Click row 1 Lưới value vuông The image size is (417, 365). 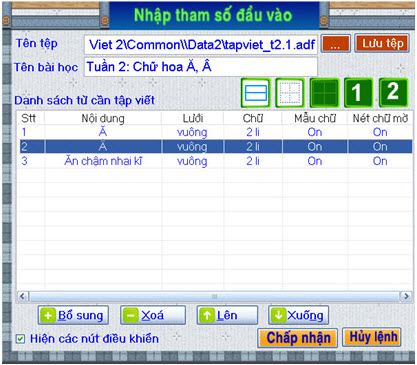coord(192,132)
